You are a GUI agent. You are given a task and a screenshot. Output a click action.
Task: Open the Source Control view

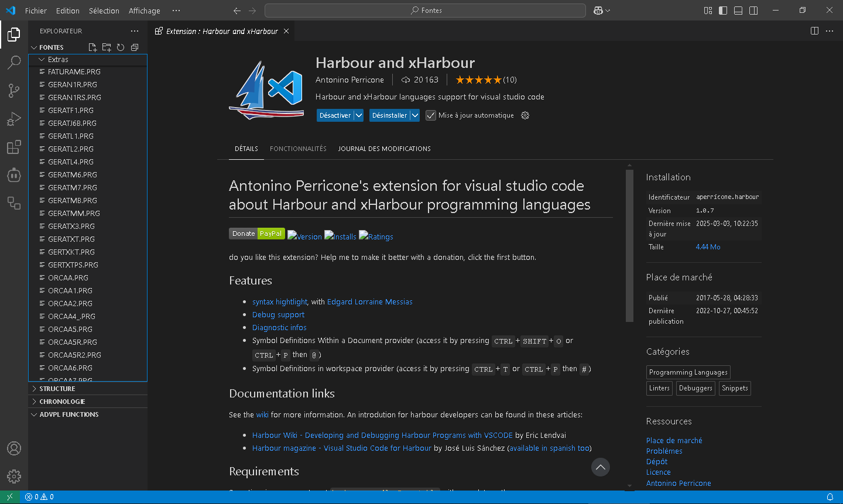click(x=14, y=90)
